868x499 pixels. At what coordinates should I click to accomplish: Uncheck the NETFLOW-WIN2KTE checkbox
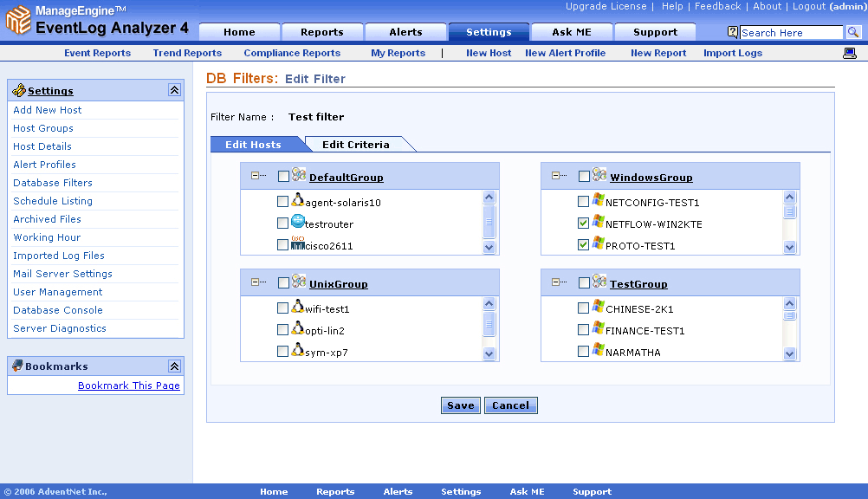(583, 223)
